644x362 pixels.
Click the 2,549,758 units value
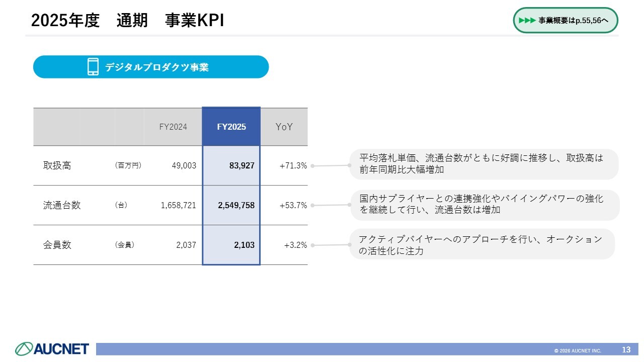click(x=236, y=205)
